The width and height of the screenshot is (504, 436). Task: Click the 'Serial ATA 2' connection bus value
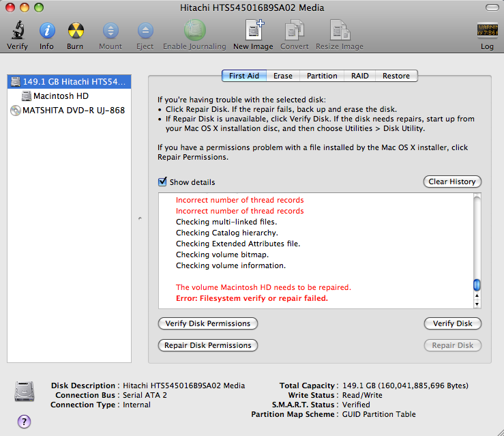click(x=145, y=395)
